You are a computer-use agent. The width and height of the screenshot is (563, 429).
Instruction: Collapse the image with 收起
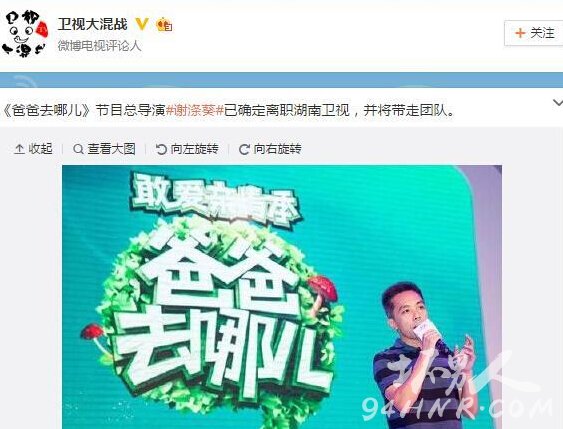(x=33, y=149)
